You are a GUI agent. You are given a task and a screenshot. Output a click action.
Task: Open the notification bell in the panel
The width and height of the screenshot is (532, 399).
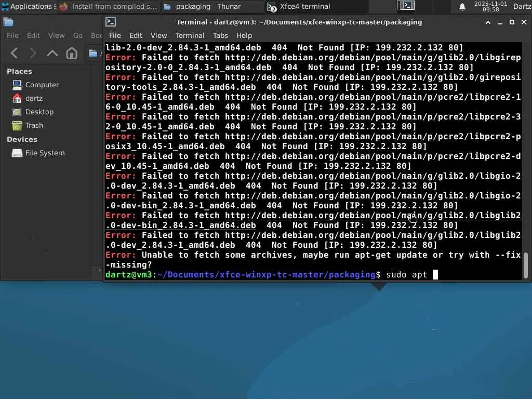462,6
